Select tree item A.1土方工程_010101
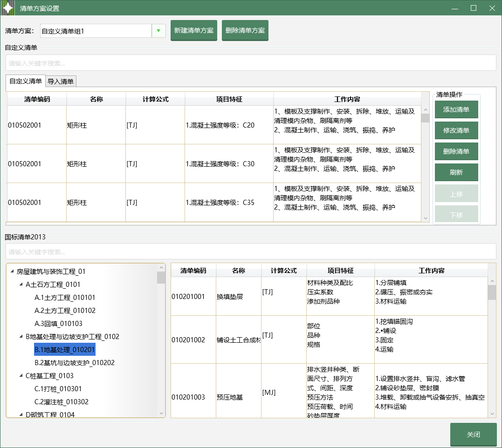This screenshot has width=502, height=448. pos(65,298)
